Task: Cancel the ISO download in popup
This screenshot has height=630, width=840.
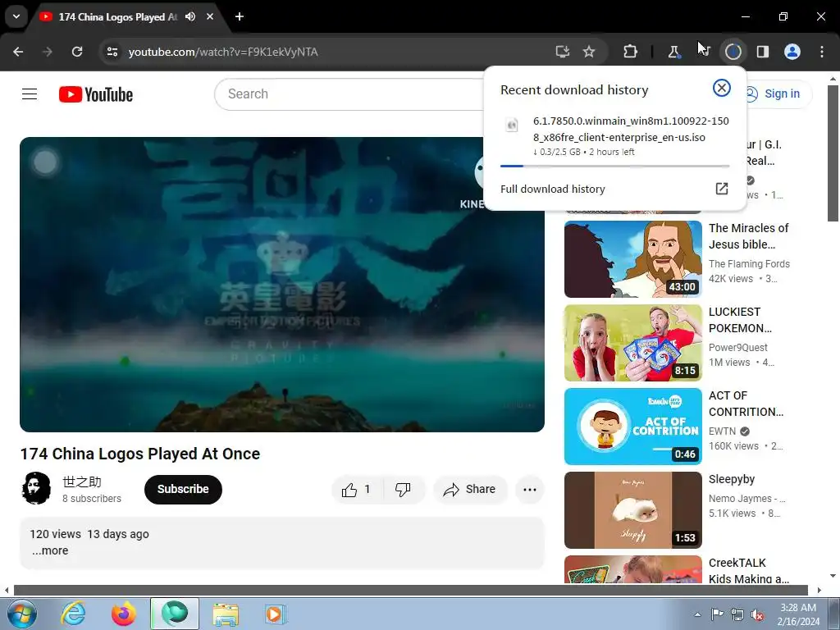Action: click(722, 88)
